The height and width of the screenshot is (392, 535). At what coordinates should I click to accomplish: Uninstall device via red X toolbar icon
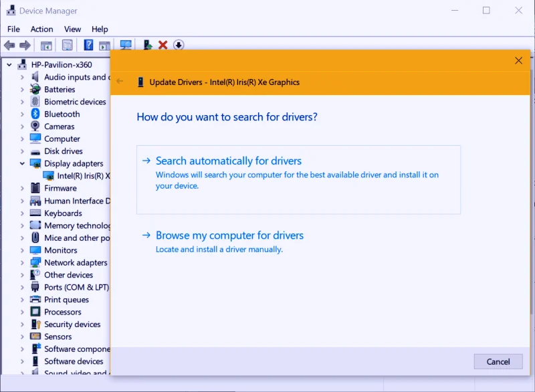[164, 45]
